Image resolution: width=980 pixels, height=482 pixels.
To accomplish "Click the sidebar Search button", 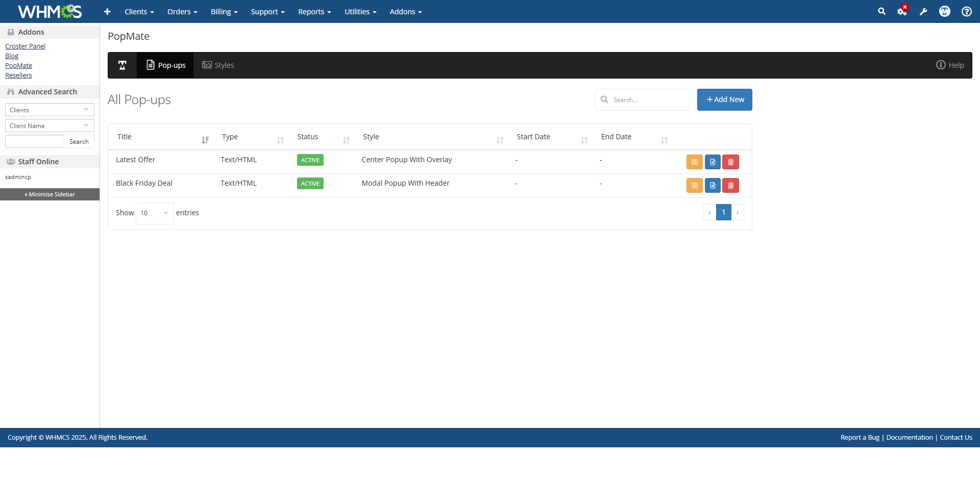I will pos(79,142).
